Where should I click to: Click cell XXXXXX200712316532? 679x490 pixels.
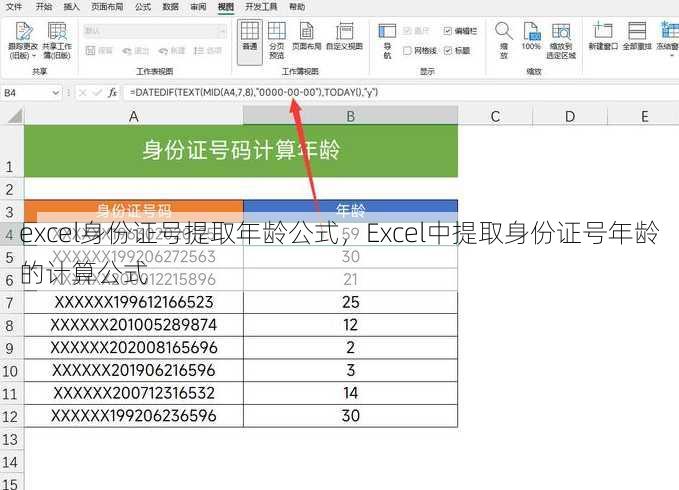[134, 393]
